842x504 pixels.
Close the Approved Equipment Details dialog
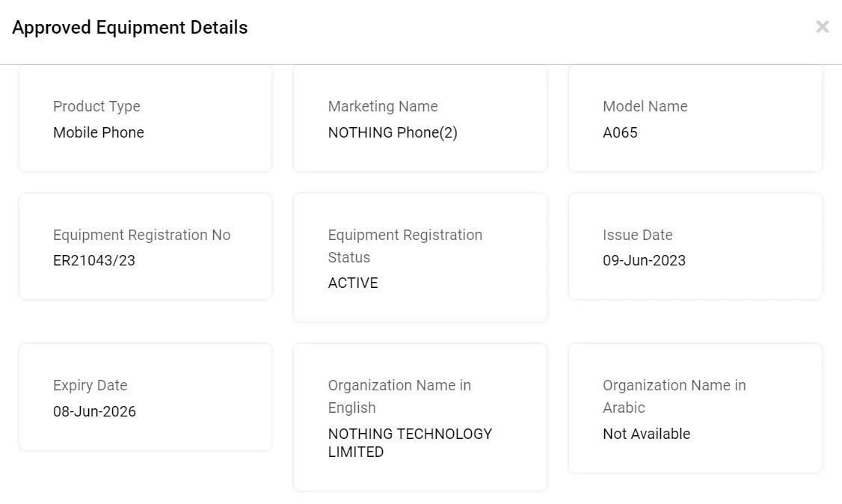tap(822, 27)
